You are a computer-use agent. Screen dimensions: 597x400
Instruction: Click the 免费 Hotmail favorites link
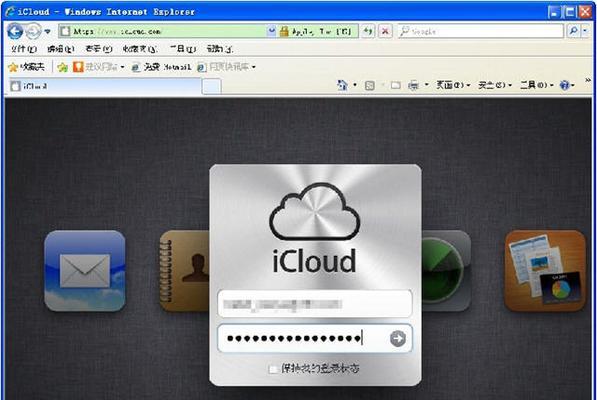pos(161,67)
